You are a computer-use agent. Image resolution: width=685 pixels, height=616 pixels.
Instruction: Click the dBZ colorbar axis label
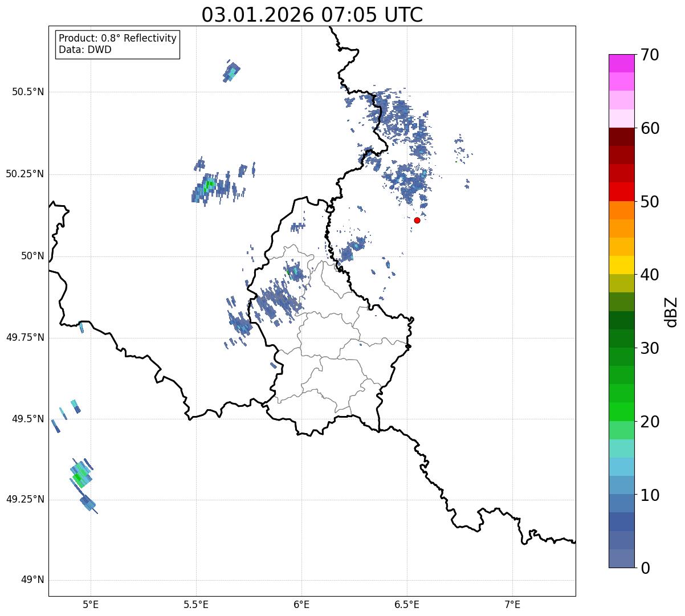(671, 312)
